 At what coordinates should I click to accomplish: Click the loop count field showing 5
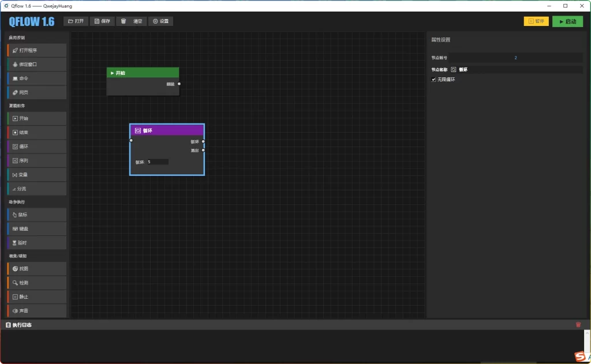pyautogui.click(x=158, y=162)
